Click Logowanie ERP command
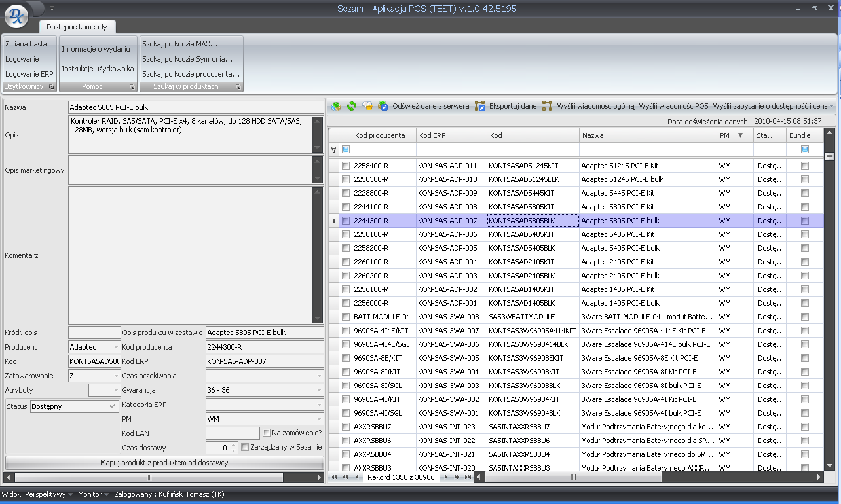Screen dimensions: 841x504 (x=29, y=74)
